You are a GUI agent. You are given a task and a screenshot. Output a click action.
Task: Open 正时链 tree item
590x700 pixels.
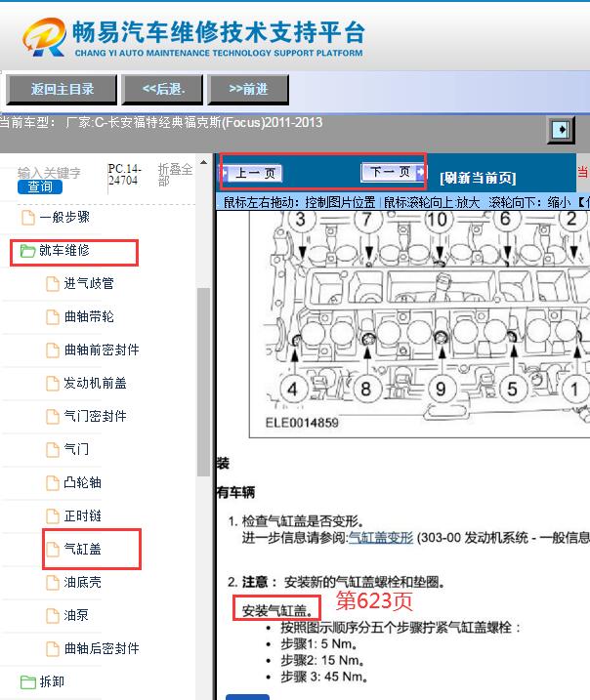pos(83,515)
